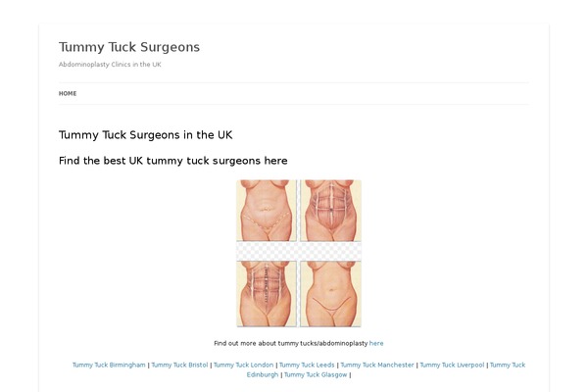The height and width of the screenshot is (392, 588).
Task: Follow the 'here' link about abdominoplasty
Action: tap(376, 343)
